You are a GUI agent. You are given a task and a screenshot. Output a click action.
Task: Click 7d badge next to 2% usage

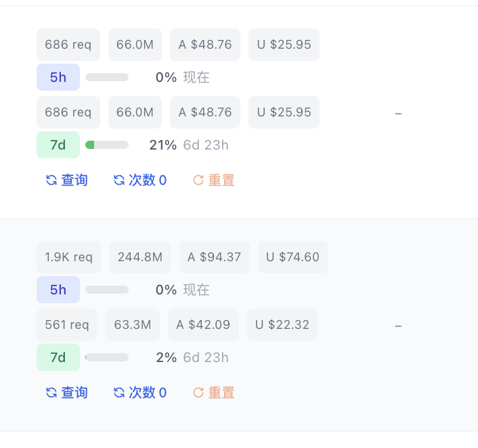pyautogui.click(x=58, y=357)
